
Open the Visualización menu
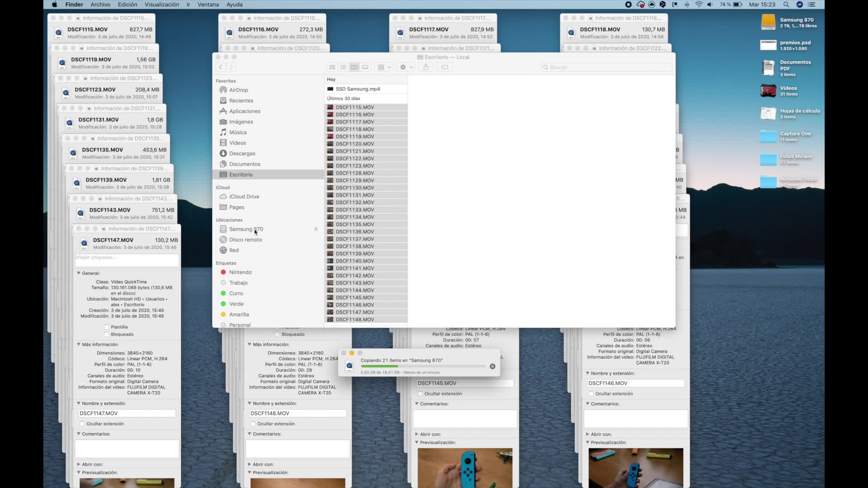pos(161,5)
